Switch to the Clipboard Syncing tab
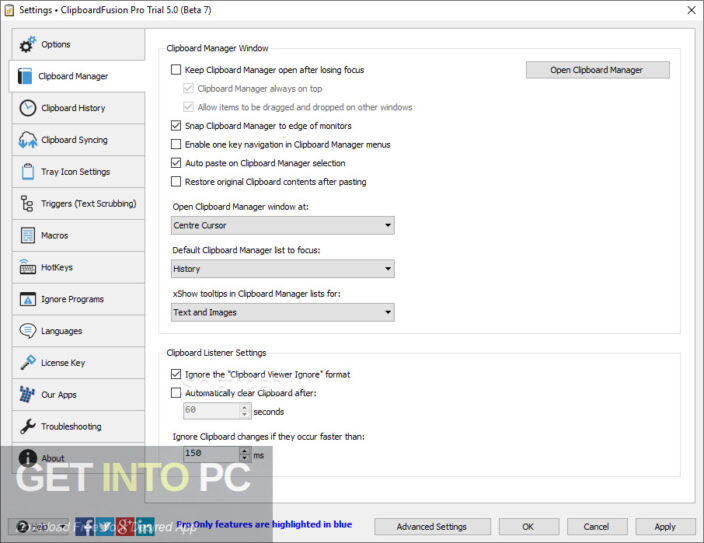704x543 pixels. click(x=79, y=140)
